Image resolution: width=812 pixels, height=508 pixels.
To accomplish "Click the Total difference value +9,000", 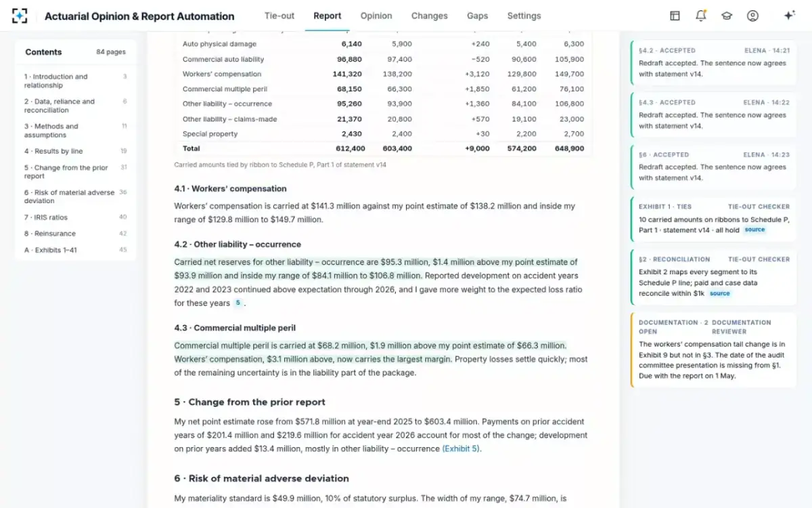I will [x=478, y=148].
